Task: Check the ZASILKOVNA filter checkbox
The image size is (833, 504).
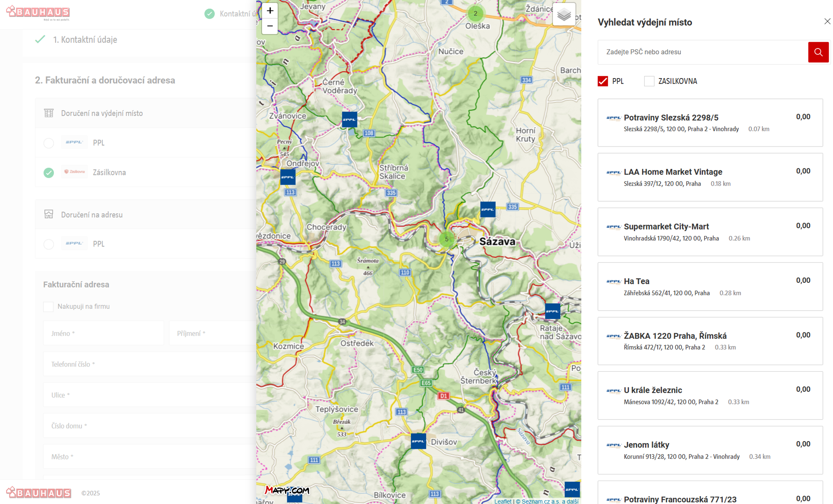Action: click(649, 81)
